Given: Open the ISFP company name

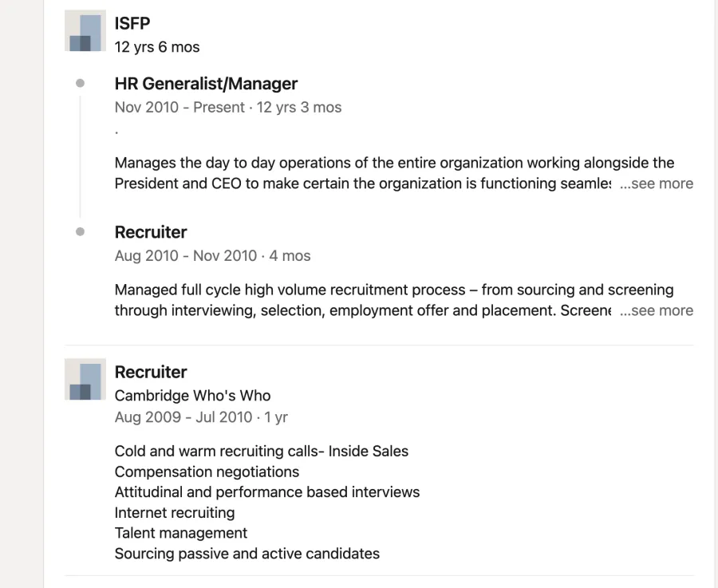Looking at the screenshot, I should point(132,23).
